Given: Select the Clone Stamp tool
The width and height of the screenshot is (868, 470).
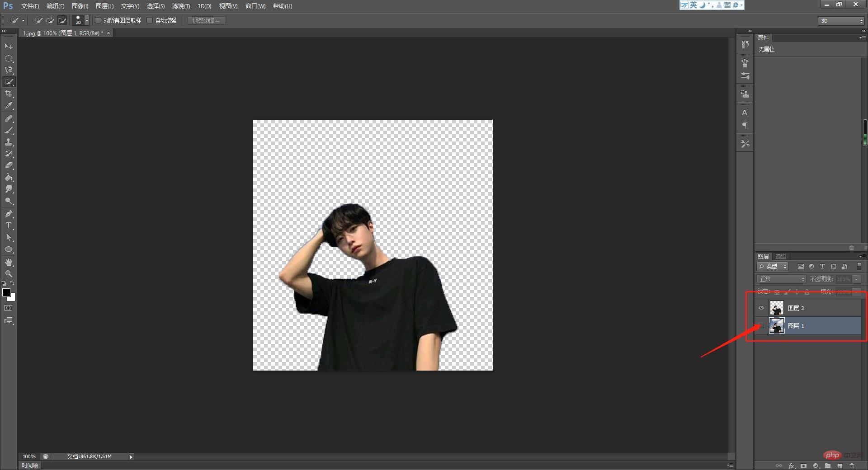Looking at the screenshot, I should click(x=9, y=142).
